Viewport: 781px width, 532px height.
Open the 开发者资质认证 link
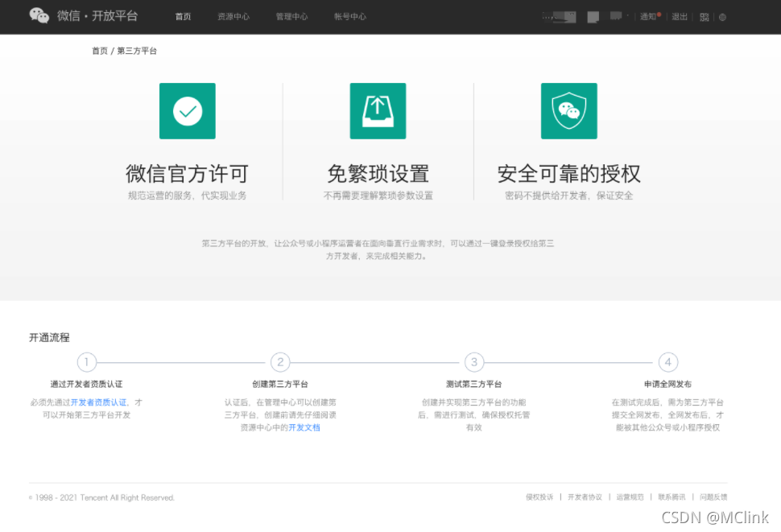[x=98, y=402]
